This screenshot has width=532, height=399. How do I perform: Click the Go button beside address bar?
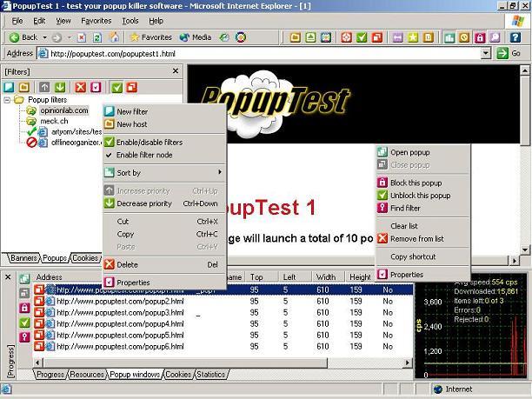[509, 53]
